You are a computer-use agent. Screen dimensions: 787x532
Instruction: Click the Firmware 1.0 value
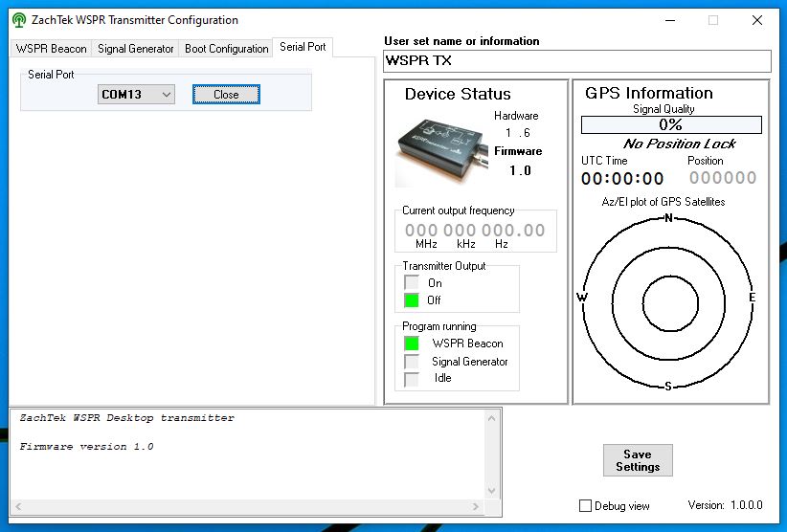click(x=520, y=171)
